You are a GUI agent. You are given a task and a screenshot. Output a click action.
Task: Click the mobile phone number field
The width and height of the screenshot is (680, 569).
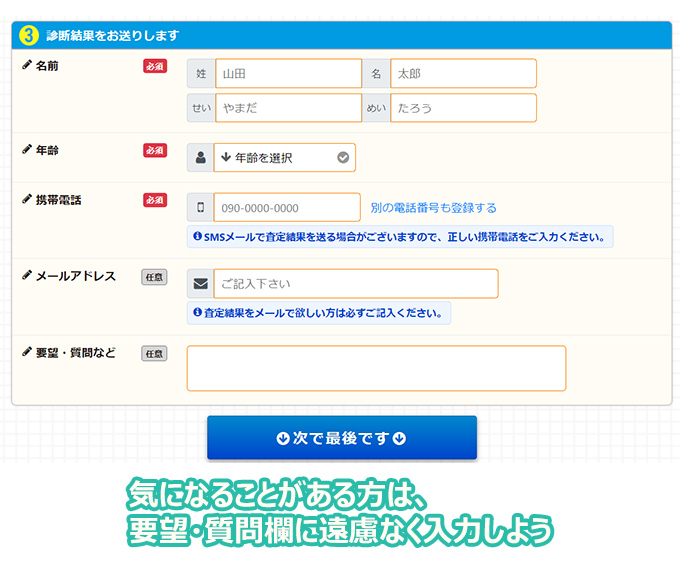(x=287, y=207)
